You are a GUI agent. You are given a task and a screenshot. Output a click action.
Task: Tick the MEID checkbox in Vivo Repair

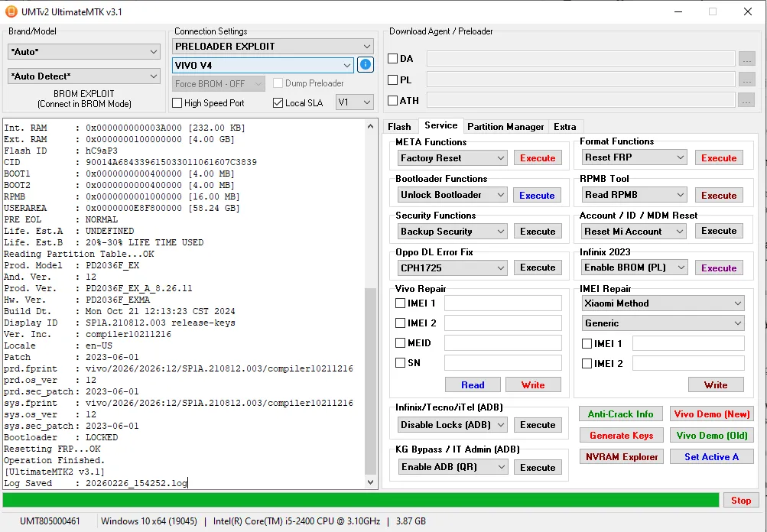click(401, 343)
